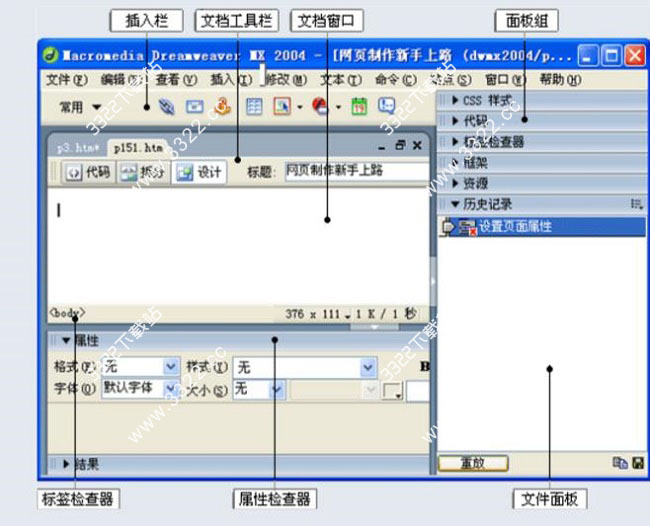Screen dimensions: 650x526
Task: Select the 设置页面属性 history step
Action: point(542,227)
